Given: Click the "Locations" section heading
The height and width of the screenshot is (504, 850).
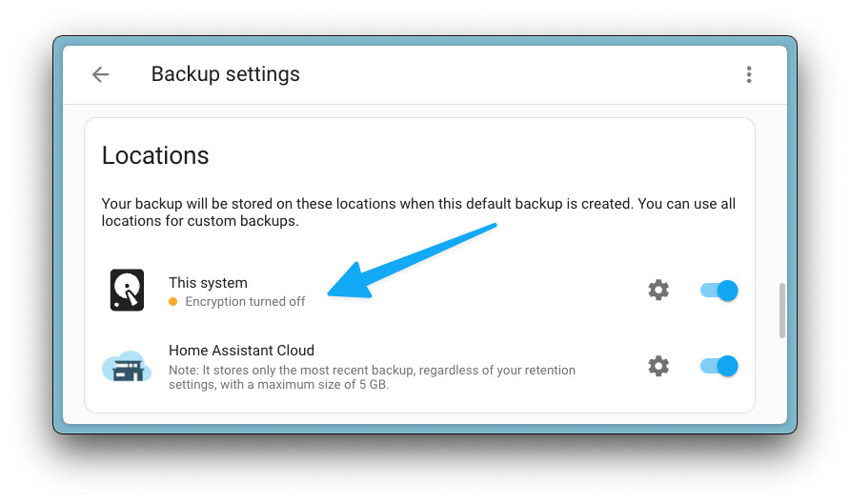Looking at the screenshot, I should pos(155,155).
